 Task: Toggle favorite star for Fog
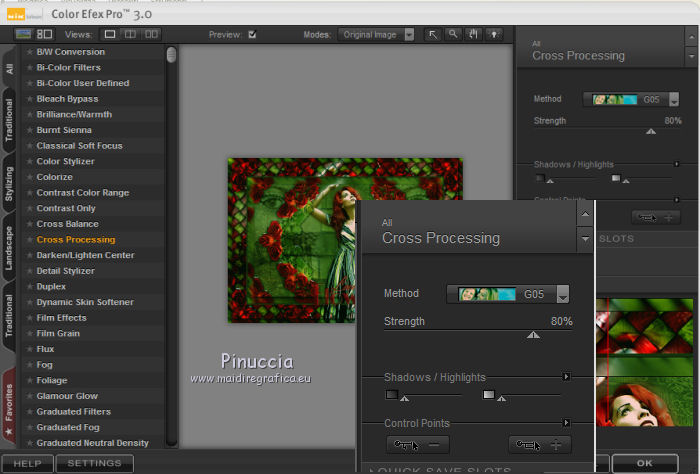[x=29, y=365]
